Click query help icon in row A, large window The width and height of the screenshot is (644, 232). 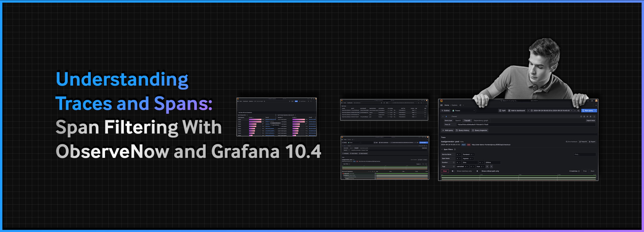pyautogui.click(x=581, y=117)
